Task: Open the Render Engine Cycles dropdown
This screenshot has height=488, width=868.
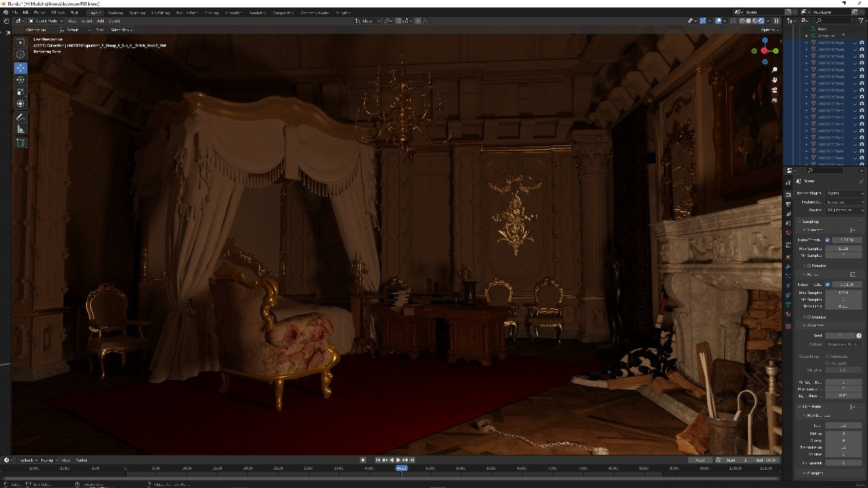Action: tap(844, 193)
